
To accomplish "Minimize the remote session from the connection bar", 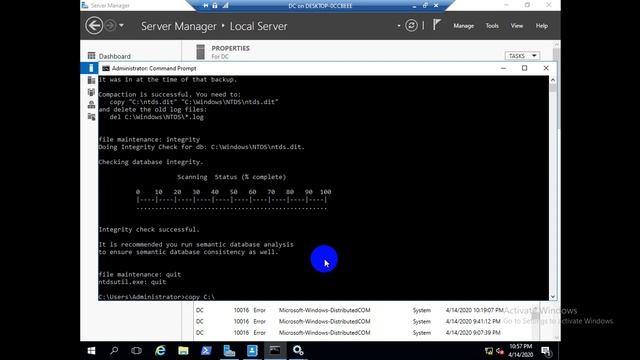I will click(x=414, y=6).
